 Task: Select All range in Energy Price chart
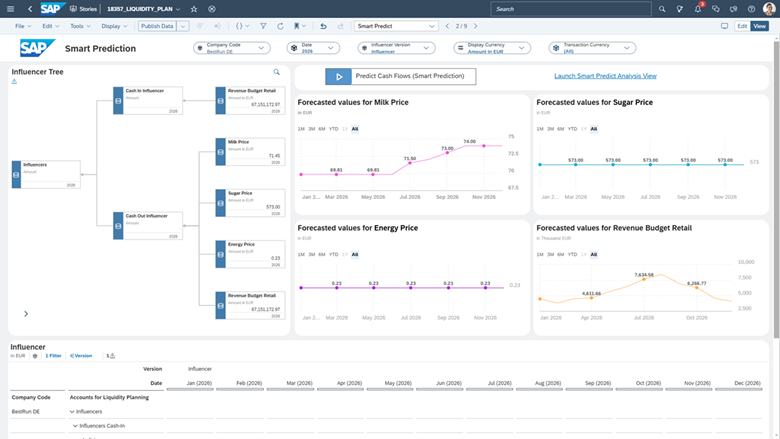pyautogui.click(x=355, y=255)
